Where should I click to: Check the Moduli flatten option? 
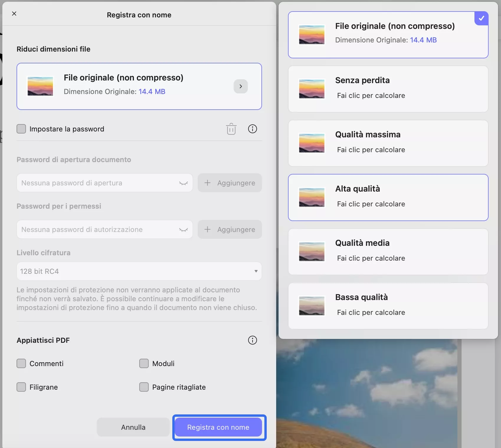click(144, 363)
